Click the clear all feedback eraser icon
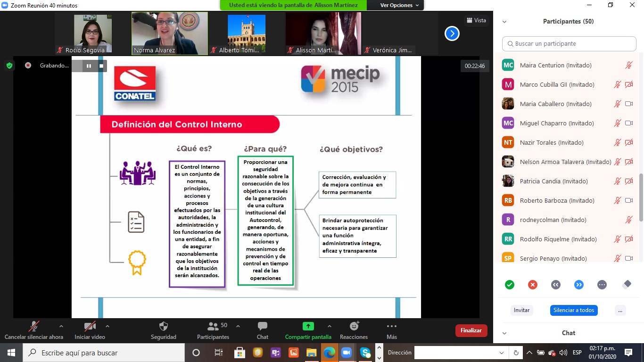This screenshot has height=362, width=644. (x=627, y=285)
